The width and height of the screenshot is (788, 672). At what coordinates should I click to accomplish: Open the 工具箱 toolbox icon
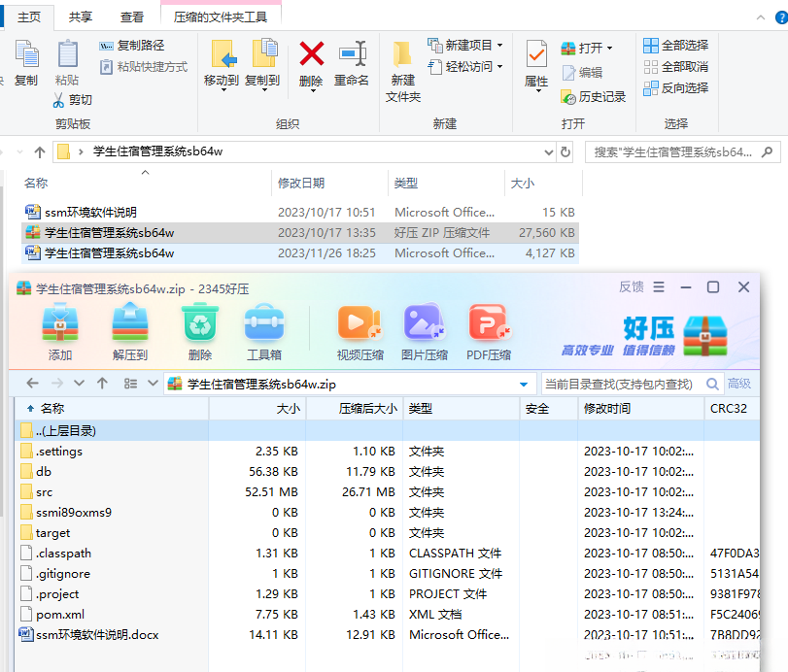pos(264,322)
